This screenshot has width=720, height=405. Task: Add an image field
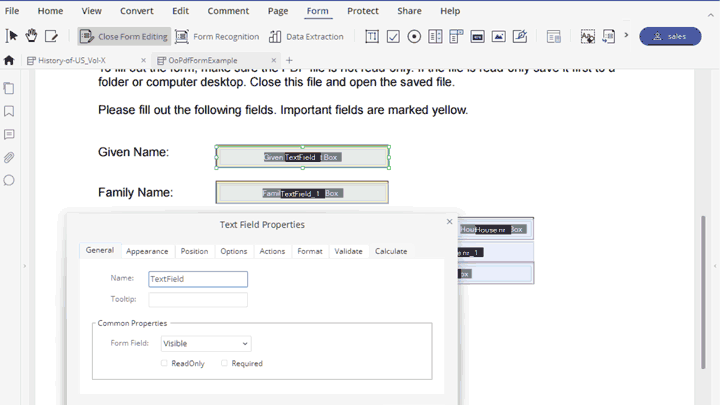tap(499, 36)
